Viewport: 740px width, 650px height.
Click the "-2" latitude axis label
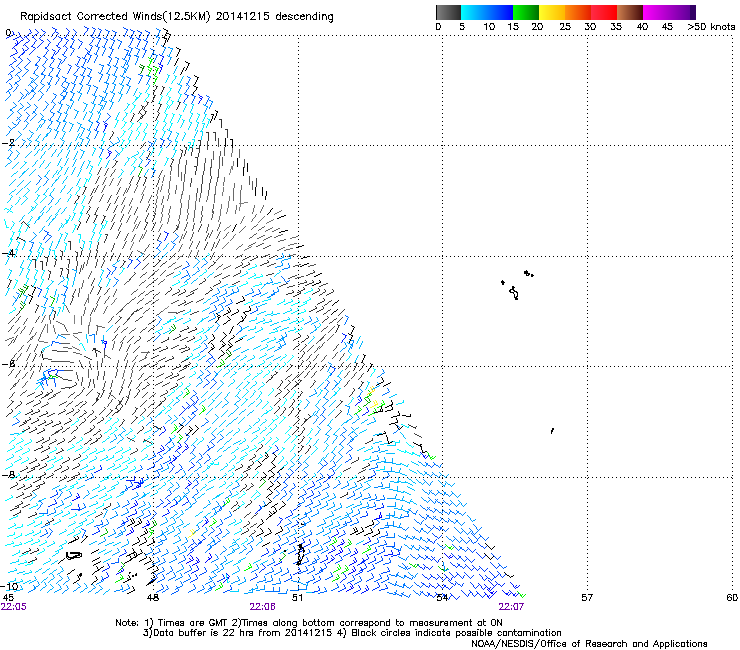(x=8, y=142)
